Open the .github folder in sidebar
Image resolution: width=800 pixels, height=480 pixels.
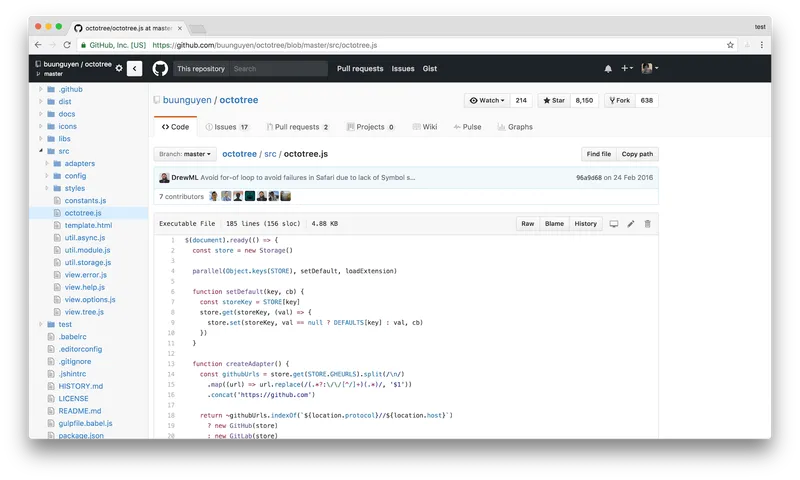tap(70, 89)
